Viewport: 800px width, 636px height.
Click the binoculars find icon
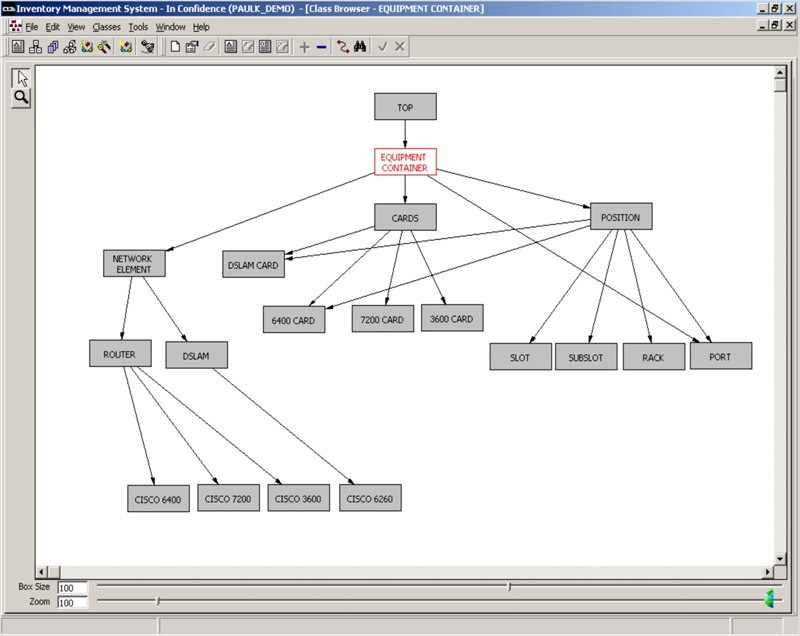coord(360,47)
